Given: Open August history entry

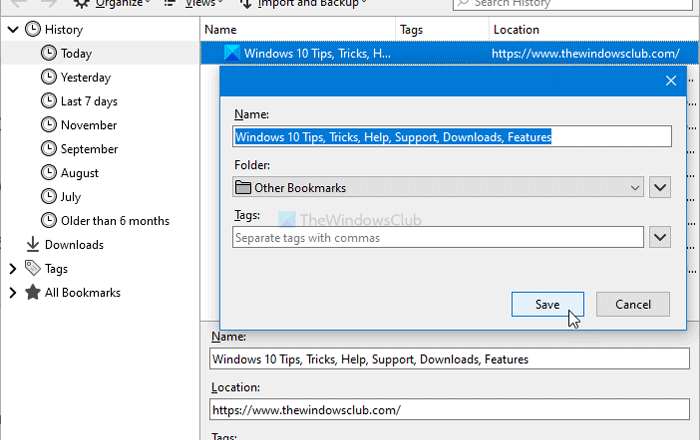Looking at the screenshot, I should [79, 173].
